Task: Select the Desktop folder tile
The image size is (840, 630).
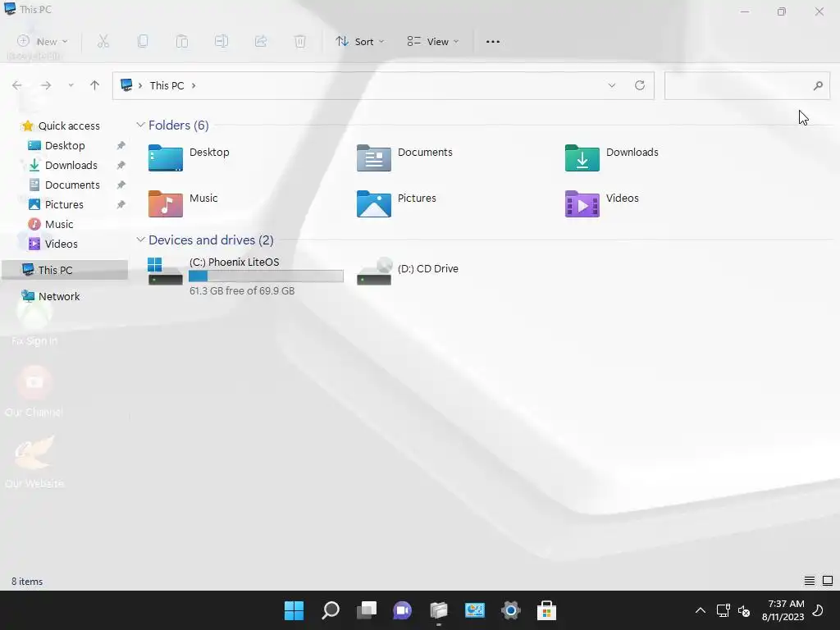Action: (189, 158)
